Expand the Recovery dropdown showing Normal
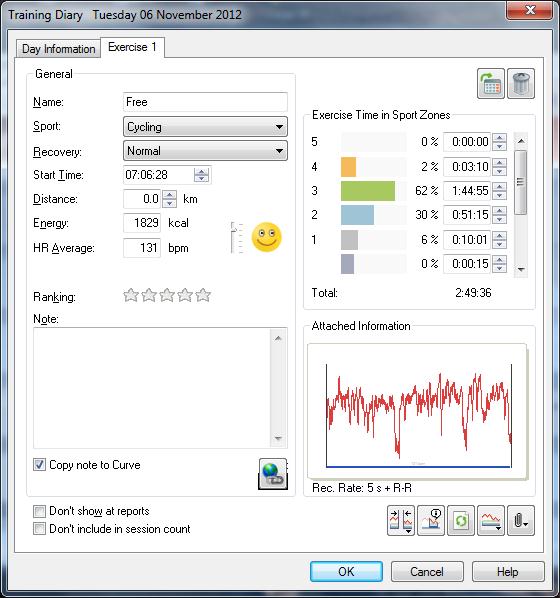 click(205, 151)
